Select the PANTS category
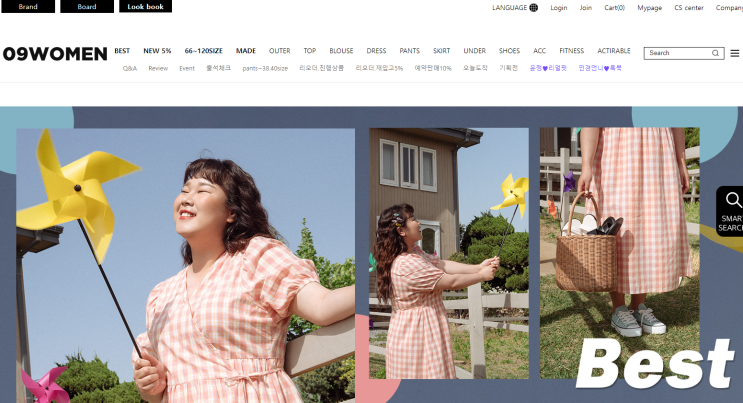743x403 pixels. [x=409, y=51]
